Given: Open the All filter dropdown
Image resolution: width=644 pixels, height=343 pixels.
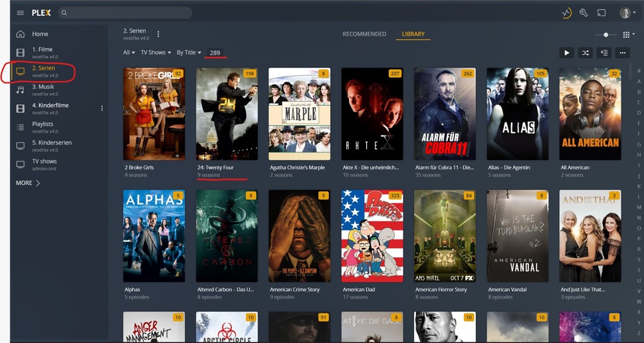Looking at the screenshot, I should pyautogui.click(x=129, y=53).
